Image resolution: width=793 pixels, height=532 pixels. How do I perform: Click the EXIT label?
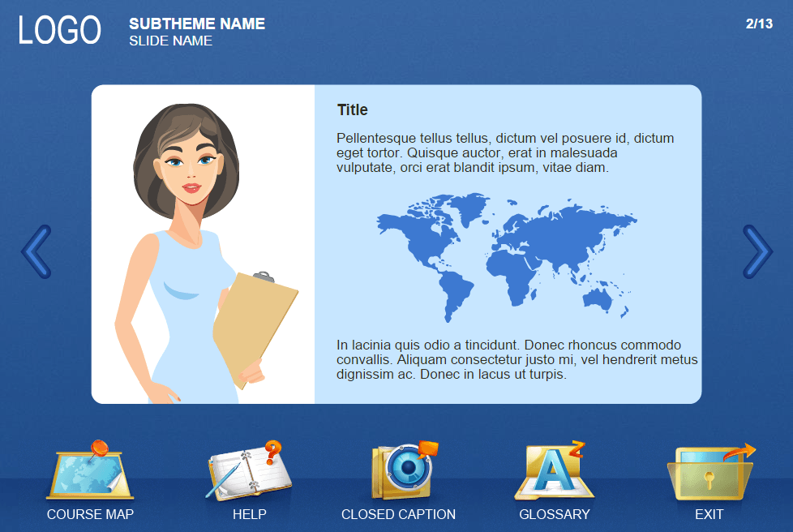709,514
